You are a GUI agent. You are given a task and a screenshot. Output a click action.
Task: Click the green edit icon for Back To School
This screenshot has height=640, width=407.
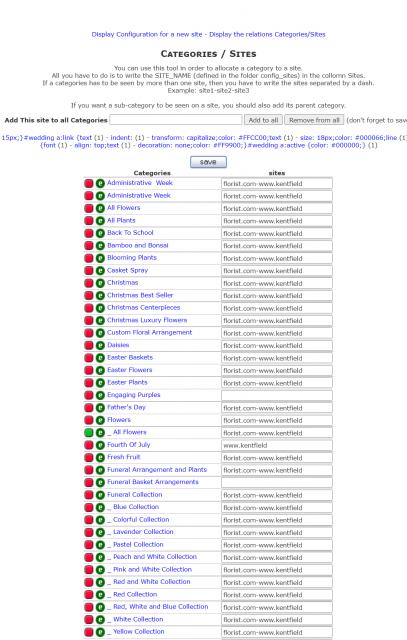click(100, 233)
